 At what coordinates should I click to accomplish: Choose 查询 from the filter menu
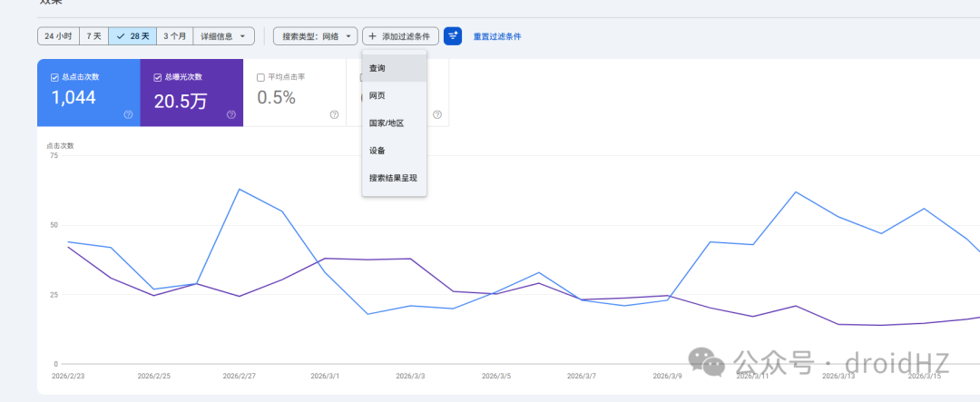(x=395, y=68)
